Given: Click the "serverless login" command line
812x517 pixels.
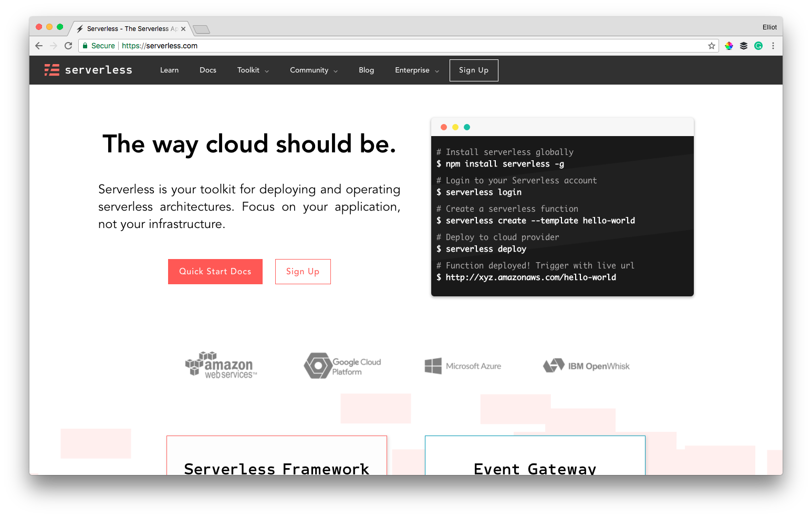Looking at the screenshot, I should 479,192.
